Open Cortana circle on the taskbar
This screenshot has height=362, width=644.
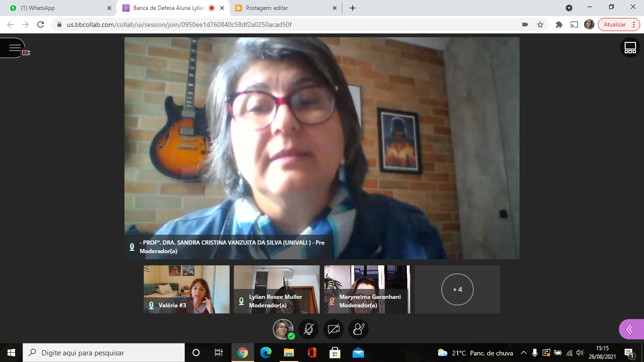pyautogui.click(x=196, y=353)
